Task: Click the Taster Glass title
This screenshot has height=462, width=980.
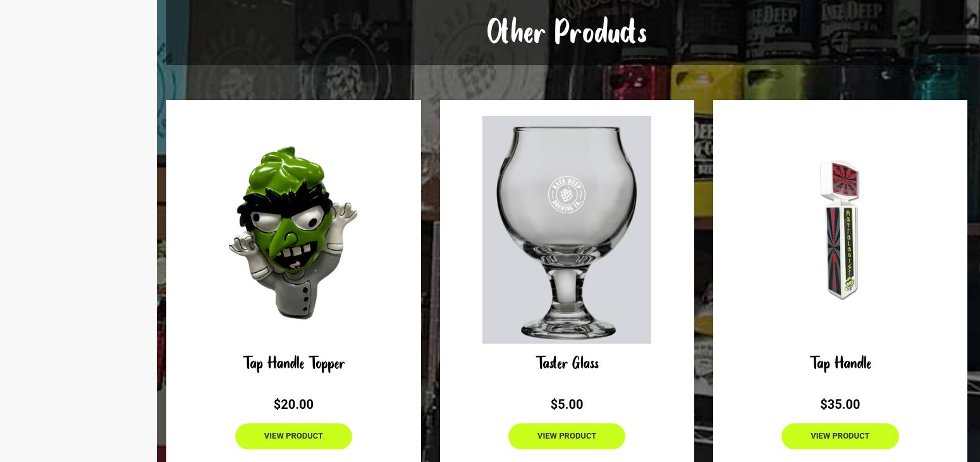Action: tap(567, 363)
